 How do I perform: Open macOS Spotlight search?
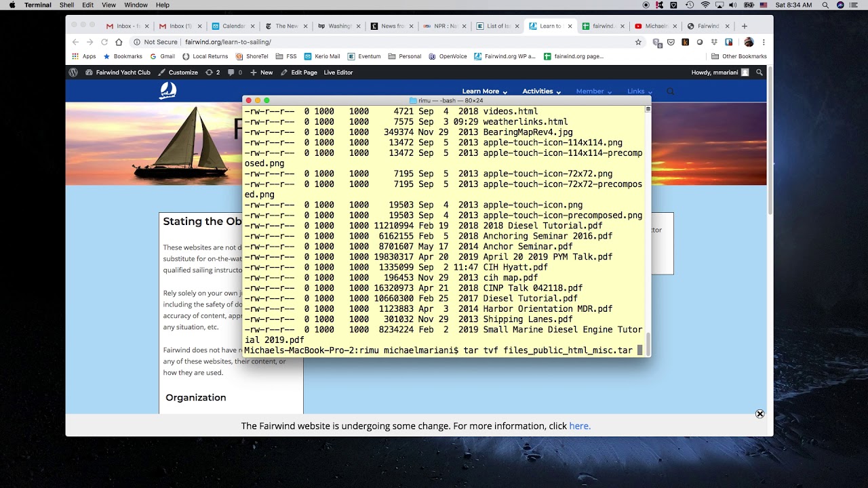point(825,5)
